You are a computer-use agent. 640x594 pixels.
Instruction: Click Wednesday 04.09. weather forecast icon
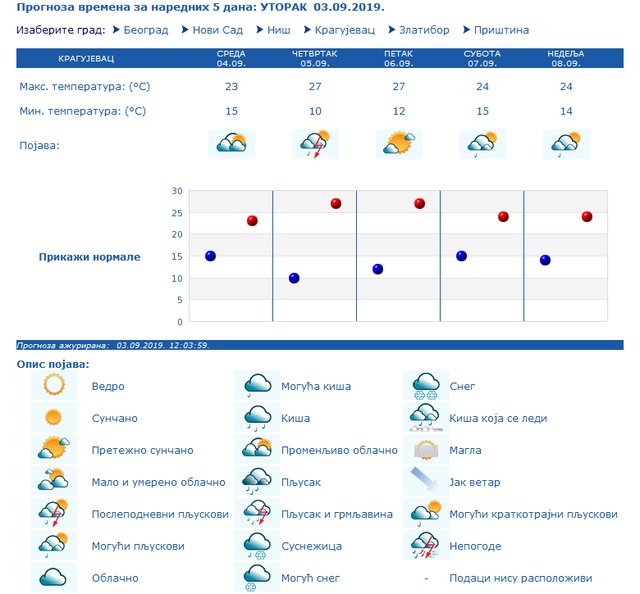point(231,144)
